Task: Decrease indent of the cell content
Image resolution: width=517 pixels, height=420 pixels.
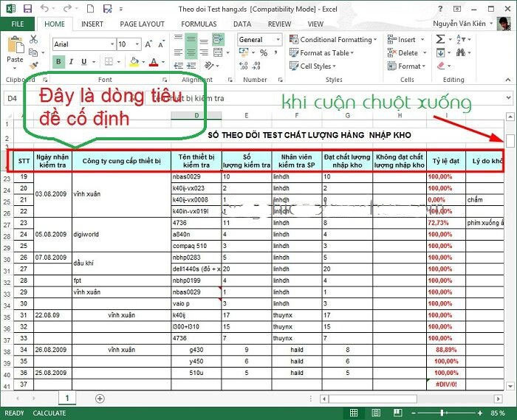Action: (x=179, y=66)
